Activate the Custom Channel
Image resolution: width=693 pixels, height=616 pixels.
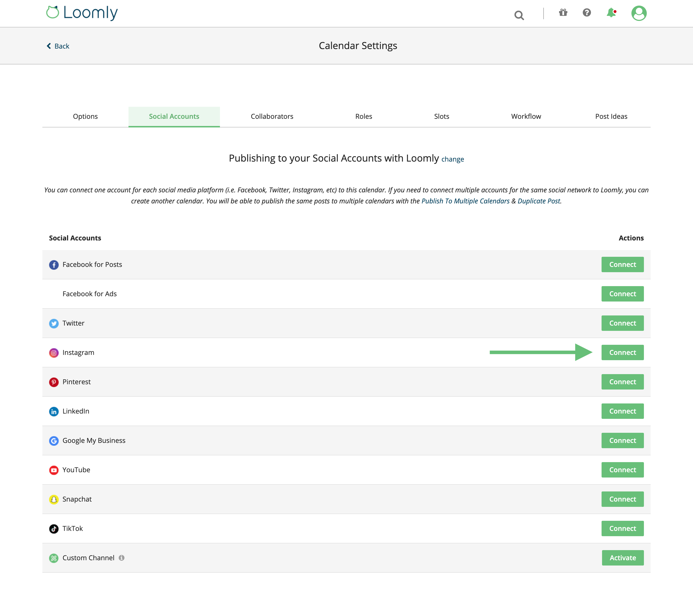[x=622, y=558]
